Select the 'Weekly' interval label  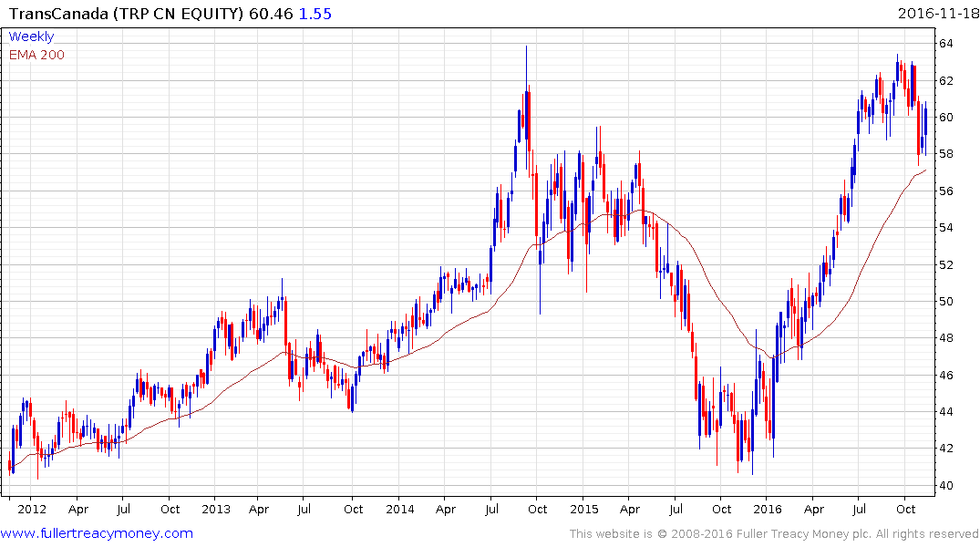[31, 36]
